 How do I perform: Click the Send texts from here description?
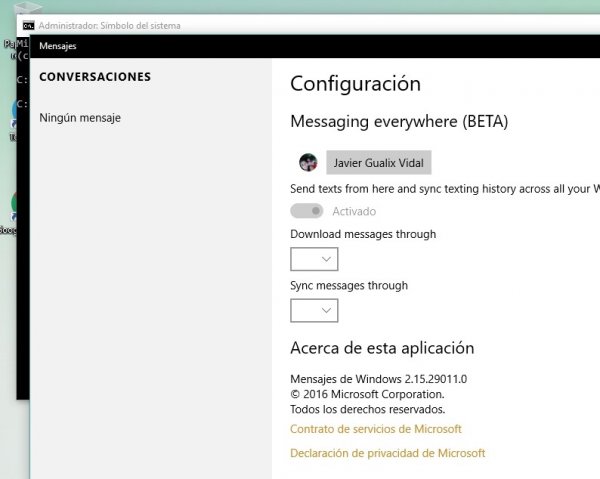[445, 189]
